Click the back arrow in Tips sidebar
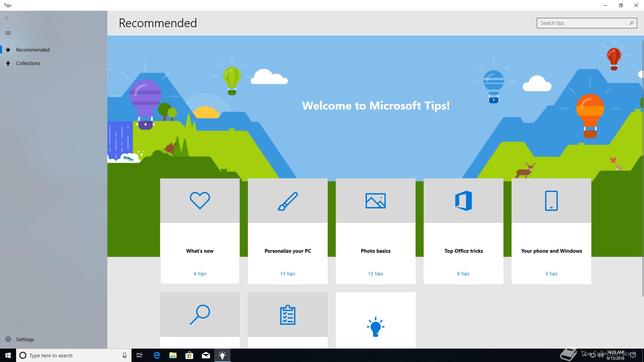Screen dimensions: 644x362 [x=8, y=18]
